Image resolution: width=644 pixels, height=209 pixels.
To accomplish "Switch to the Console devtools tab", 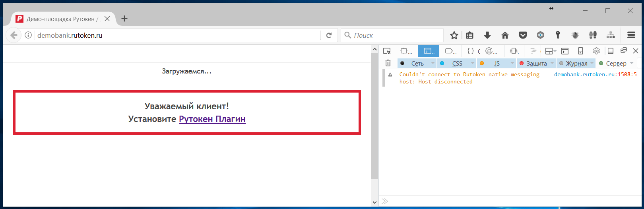I will (x=429, y=51).
